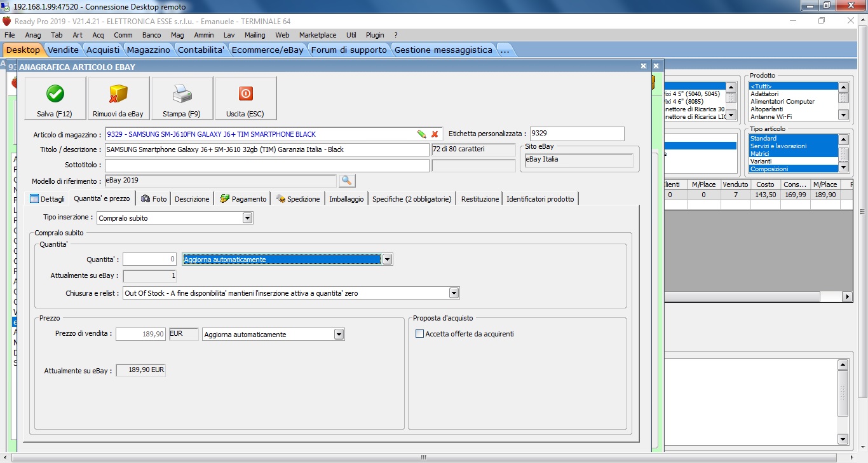868x463 pixels.
Task: Open the Specifiche (2 obbligatorie) tab
Action: 412,198
